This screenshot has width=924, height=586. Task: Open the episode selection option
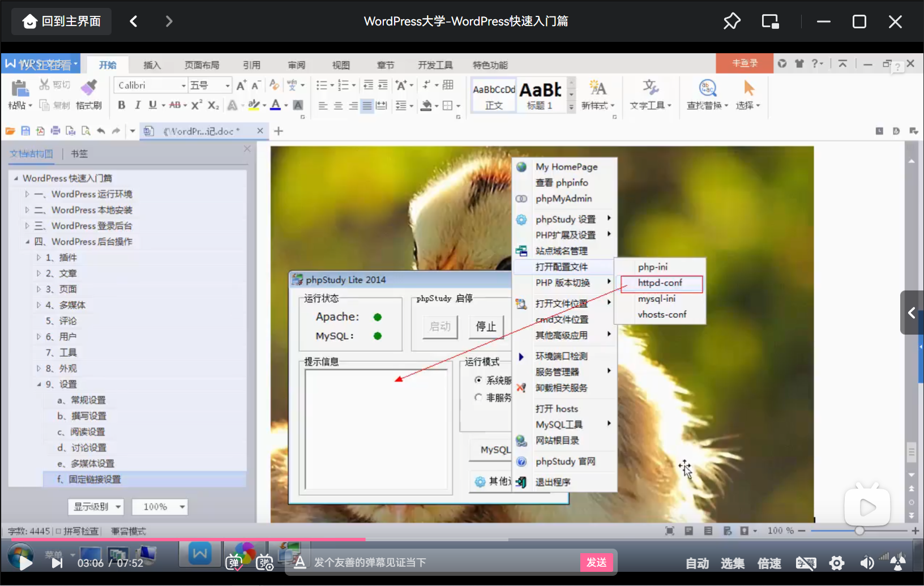[733, 563]
